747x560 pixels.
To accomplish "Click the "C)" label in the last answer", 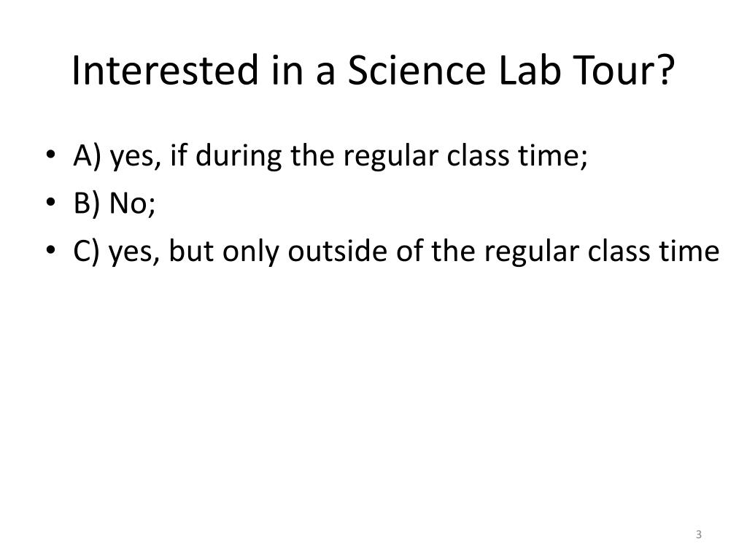I will click(x=86, y=252).
